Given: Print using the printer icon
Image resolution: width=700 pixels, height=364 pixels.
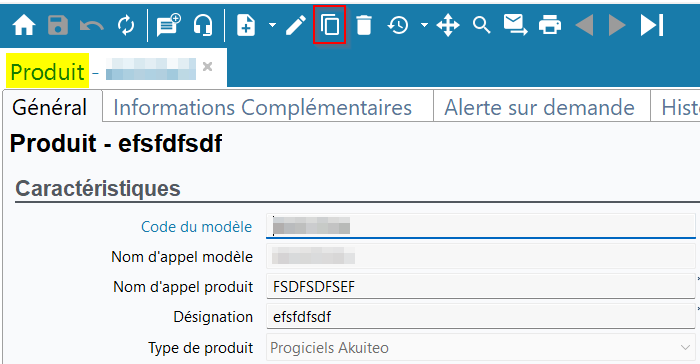Looking at the screenshot, I should click(550, 25).
